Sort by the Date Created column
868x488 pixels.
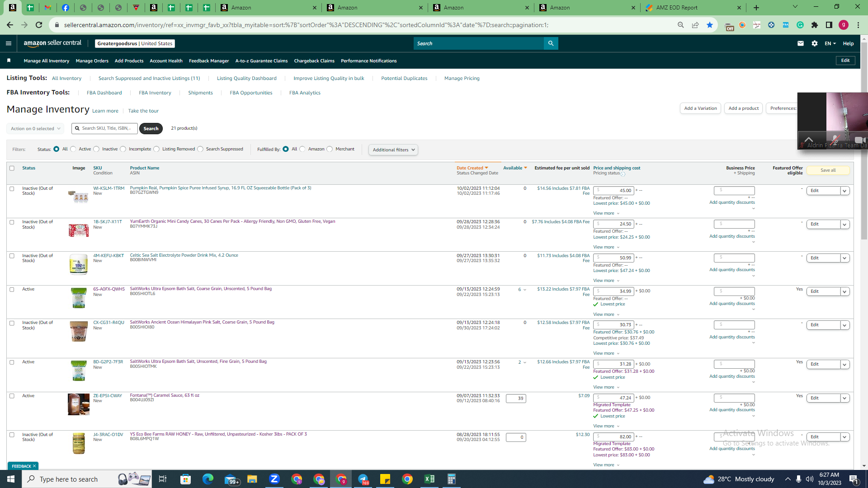pyautogui.click(x=472, y=168)
